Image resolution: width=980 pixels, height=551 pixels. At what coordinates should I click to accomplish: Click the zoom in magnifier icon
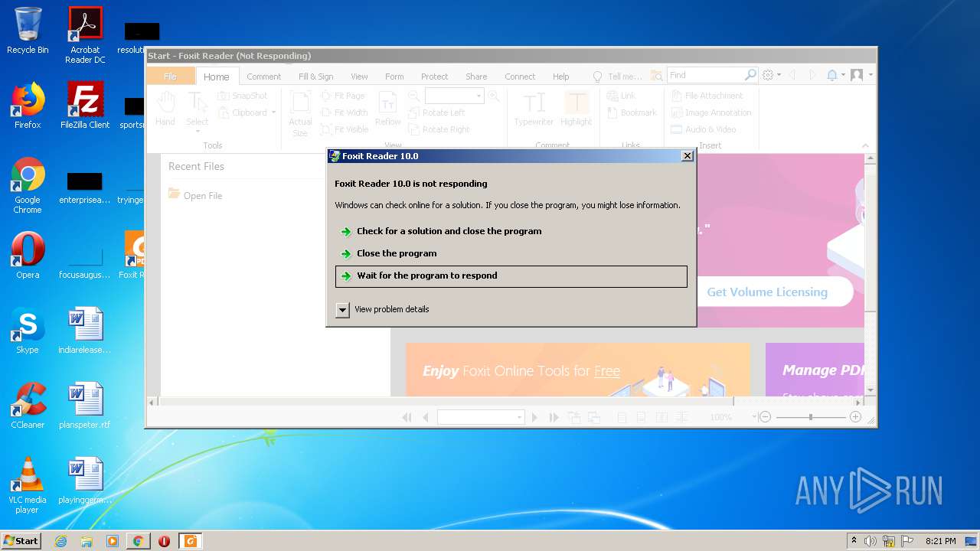click(x=494, y=96)
